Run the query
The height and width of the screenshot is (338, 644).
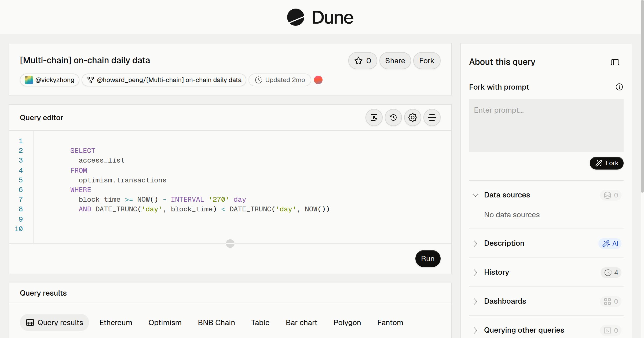coord(428,259)
